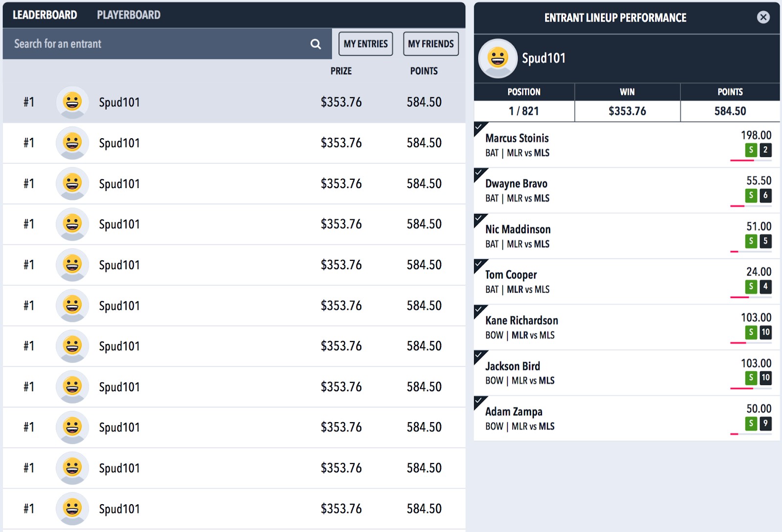Focus the Search for an entrant field

[167, 44]
